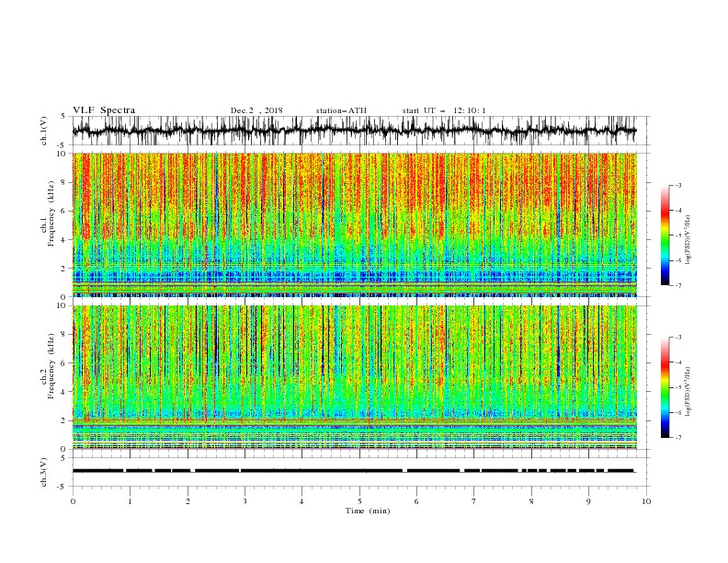Select the "Dec.2 , 2018" date text
The width and height of the screenshot is (728, 563).
256,110
